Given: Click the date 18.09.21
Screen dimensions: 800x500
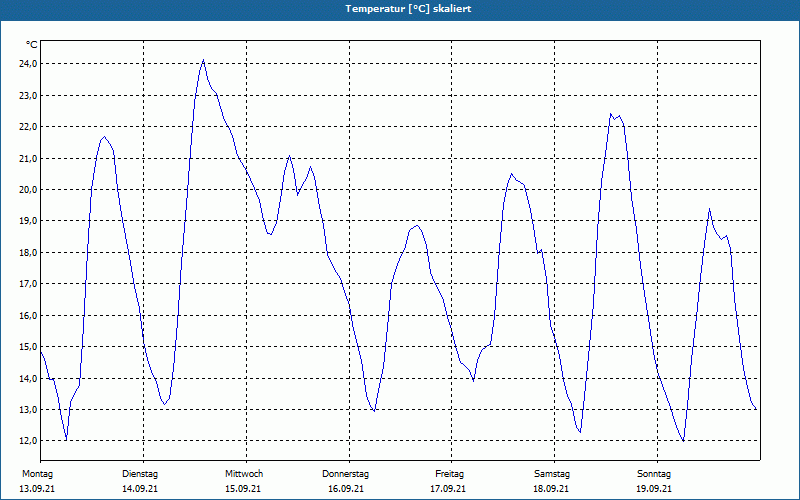Looking at the screenshot, I should click(x=552, y=489).
